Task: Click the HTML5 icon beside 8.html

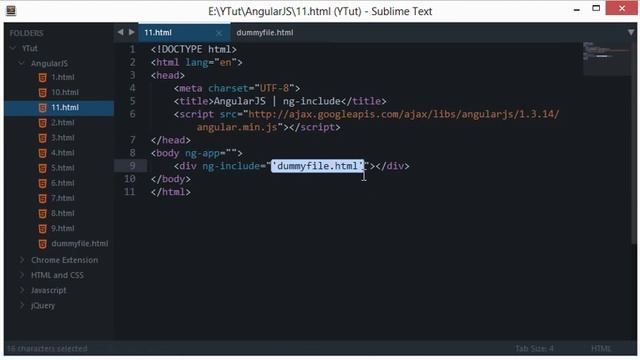Action: (42, 213)
